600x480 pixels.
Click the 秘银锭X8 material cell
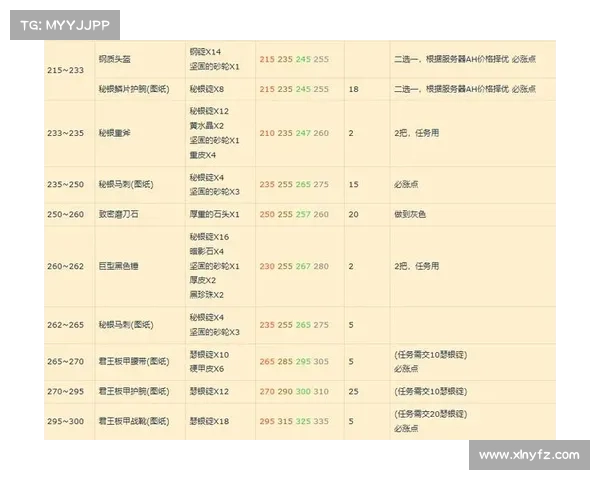click(207, 90)
